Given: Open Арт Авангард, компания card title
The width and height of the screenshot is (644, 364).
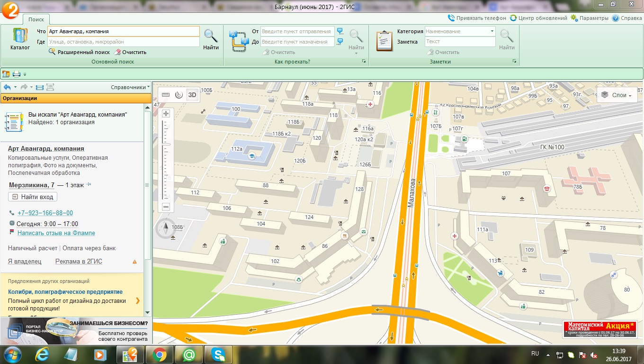Looking at the screenshot, I should pyautogui.click(x=46, y=149).
